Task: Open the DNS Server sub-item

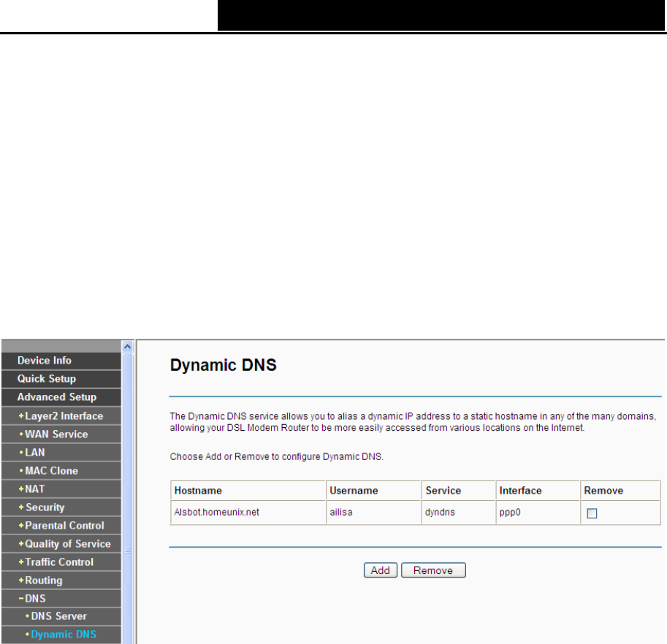Action: point(61,616)
